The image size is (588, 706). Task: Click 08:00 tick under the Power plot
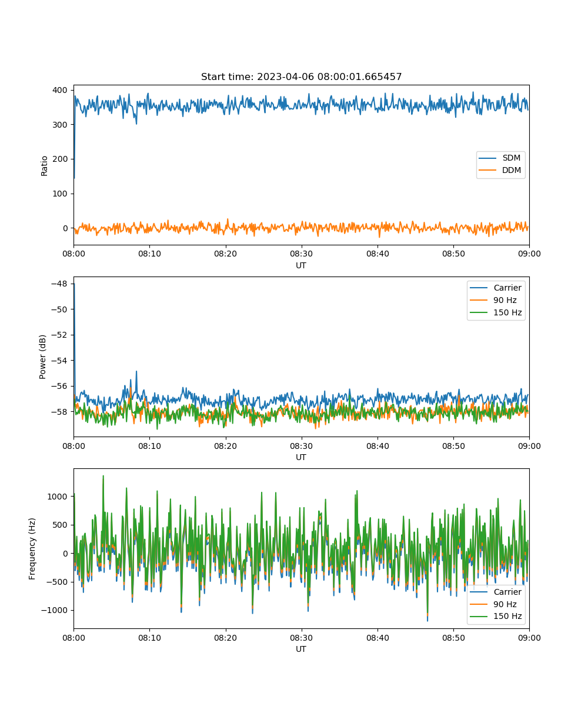click(x=73, y=445)
